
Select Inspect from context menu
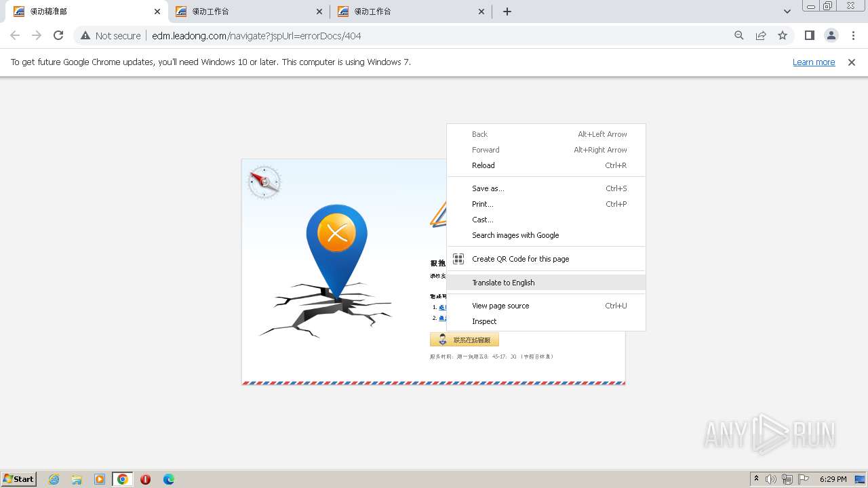[546, 321]
